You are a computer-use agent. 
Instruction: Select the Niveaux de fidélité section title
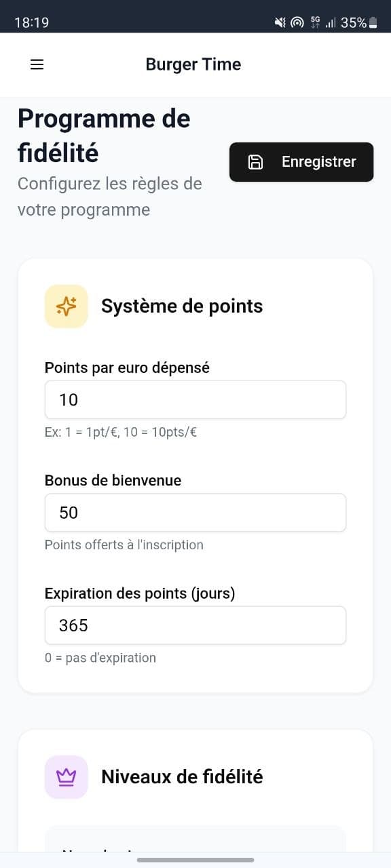[x=182, y=776]
